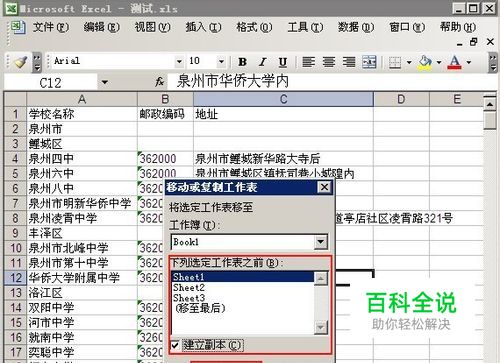The width and height of the screenshot is (500, 363).
Task: Open the borders dropdown arrow
Action: coord(409,62)
